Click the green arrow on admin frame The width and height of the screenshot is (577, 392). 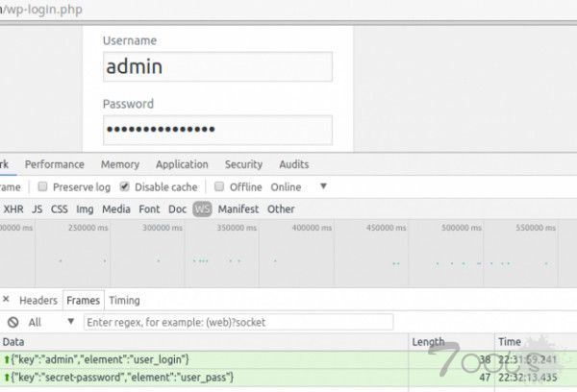point(7,359)
